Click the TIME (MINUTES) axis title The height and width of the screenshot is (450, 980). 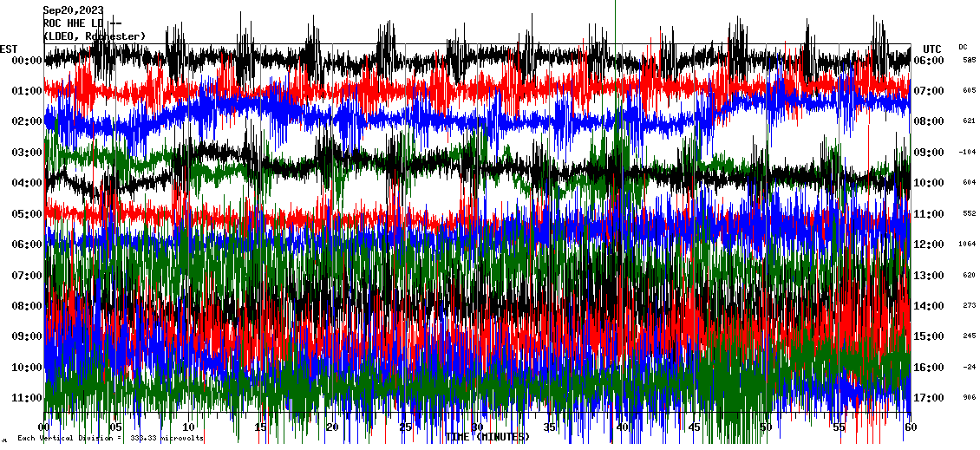pyautogui.click(x=487, y=437)
